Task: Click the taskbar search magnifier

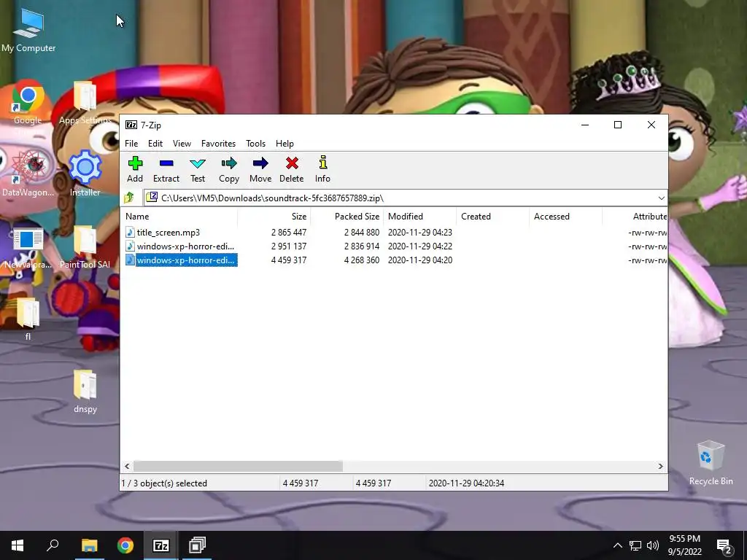Action: pos(53,545)
